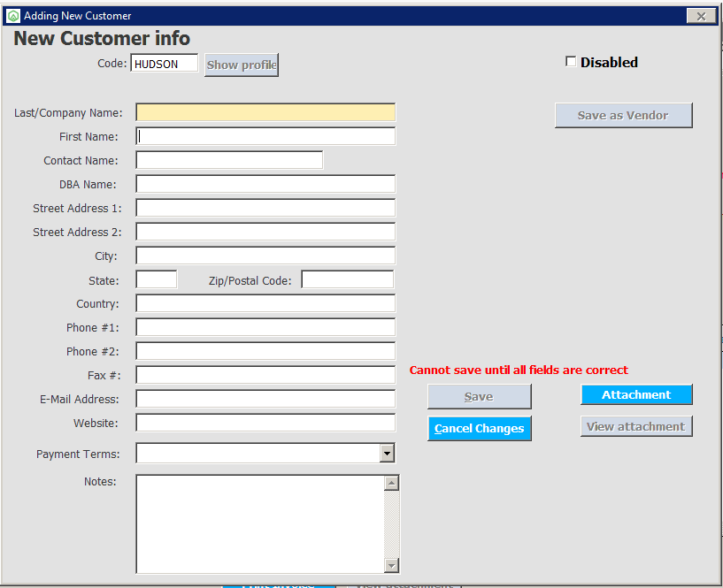Click the E-Mail Address field
Image resolution: width=723 pixels, height=588 pixels.
[x=265, y=399]
